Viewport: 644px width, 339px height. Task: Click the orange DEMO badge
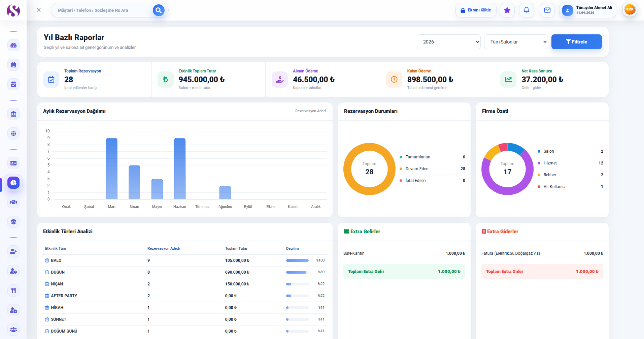pyautogui.click(x=630, y=9)
